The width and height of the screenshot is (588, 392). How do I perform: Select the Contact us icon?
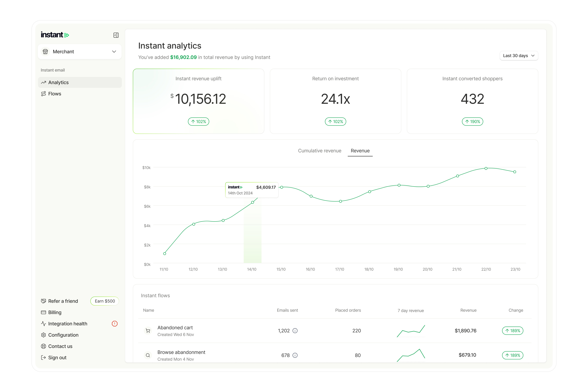(x=44, y=346)
